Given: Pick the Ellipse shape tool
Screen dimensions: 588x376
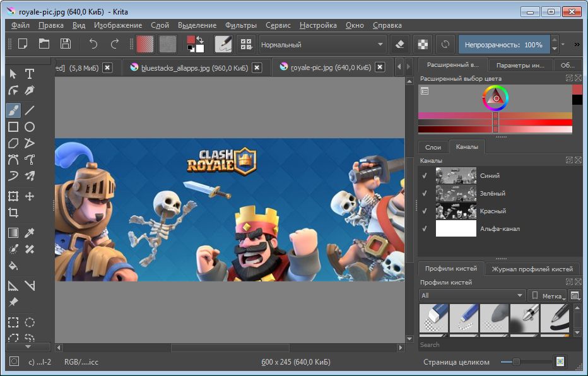Looking at the screenshot, I should 30,127.
